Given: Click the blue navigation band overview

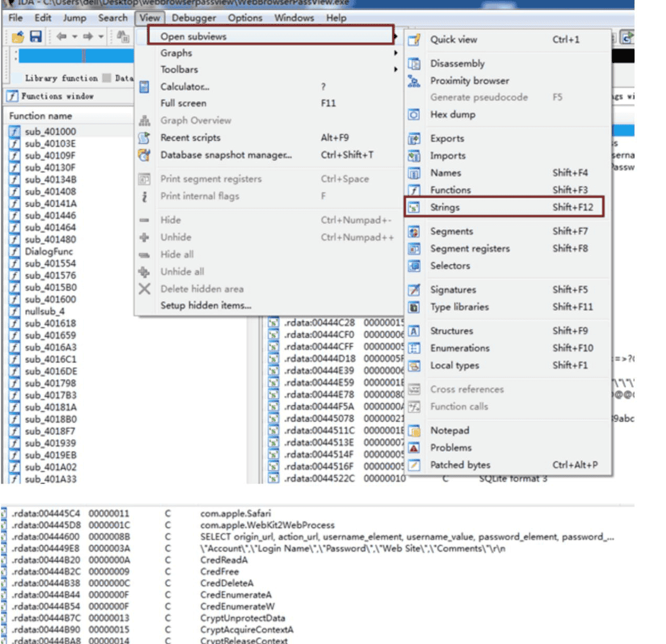Looking at the screenshot, I should coord(76,56).
